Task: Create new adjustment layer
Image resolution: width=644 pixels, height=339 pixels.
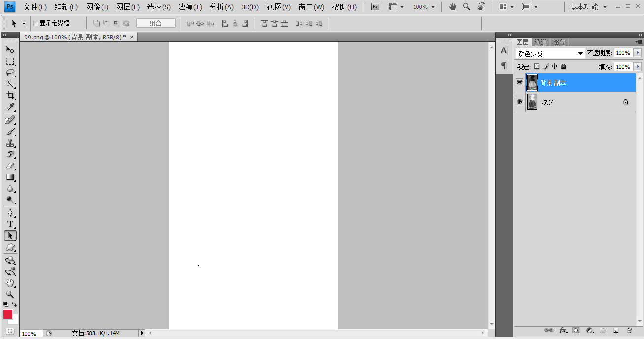Action: 589,330
